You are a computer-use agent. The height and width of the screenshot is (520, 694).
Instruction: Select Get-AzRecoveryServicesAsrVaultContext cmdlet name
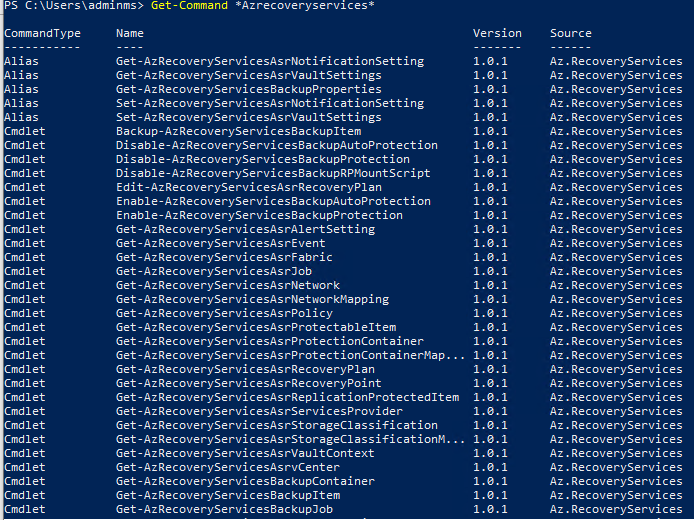click(x=245, y=454)
